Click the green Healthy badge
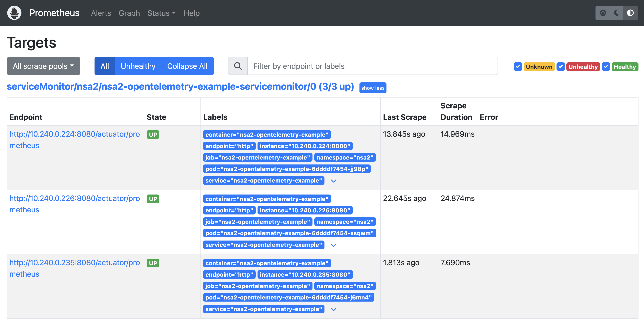 pyautogui.click(x=625, y=67)
